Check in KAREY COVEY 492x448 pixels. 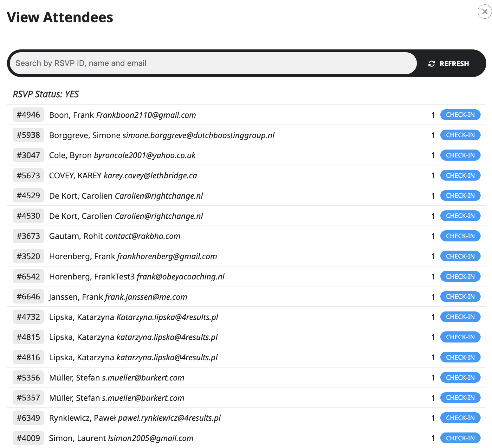point(460,176)
